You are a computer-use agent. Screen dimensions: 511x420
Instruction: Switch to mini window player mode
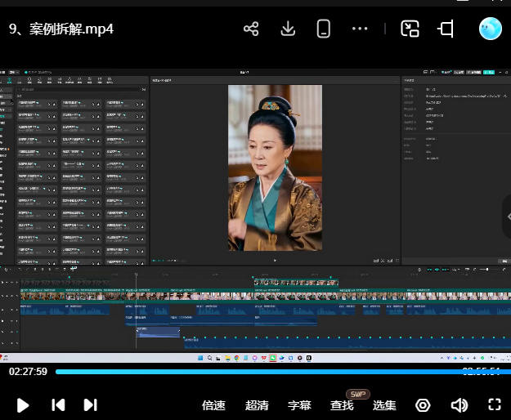[410, 29]
